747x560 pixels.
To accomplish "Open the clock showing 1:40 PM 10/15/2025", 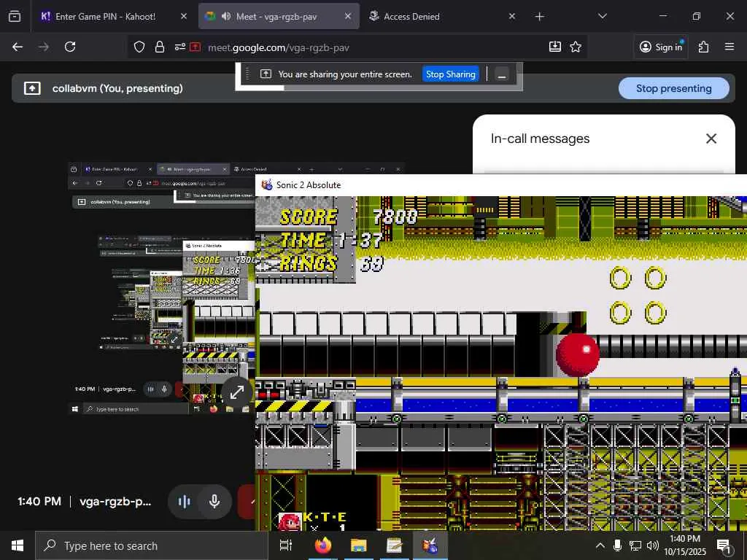I will pyautogui.click(x=685, y=545).
